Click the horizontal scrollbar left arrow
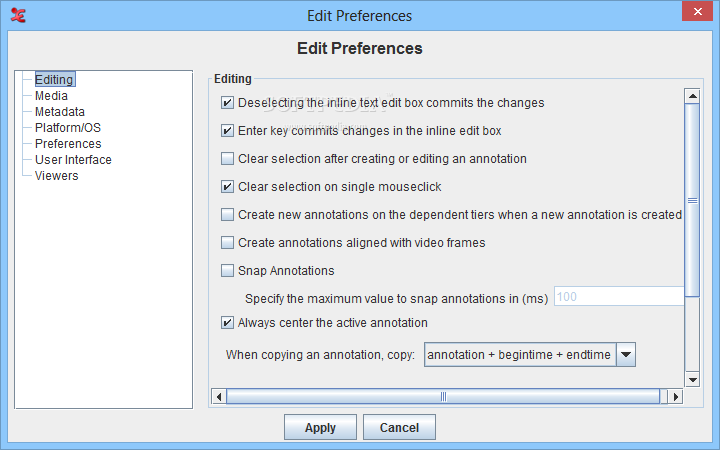720x450 pixels. (219, 396)
